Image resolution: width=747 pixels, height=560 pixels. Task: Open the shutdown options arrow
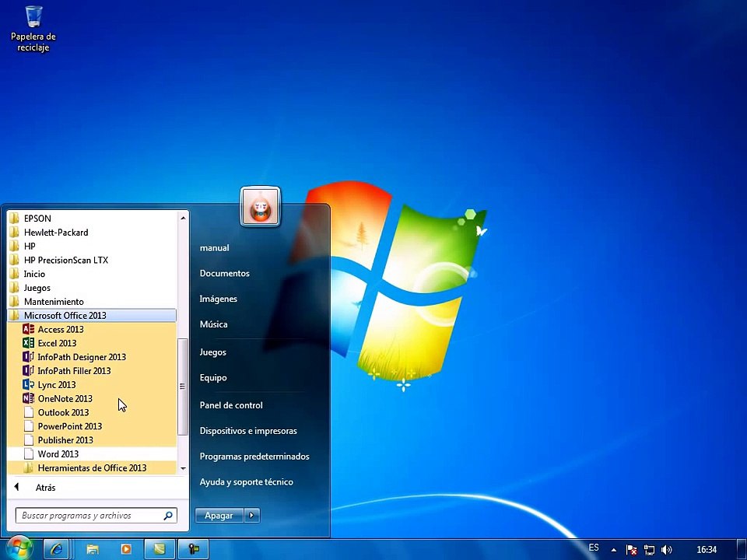pos(252,515)
